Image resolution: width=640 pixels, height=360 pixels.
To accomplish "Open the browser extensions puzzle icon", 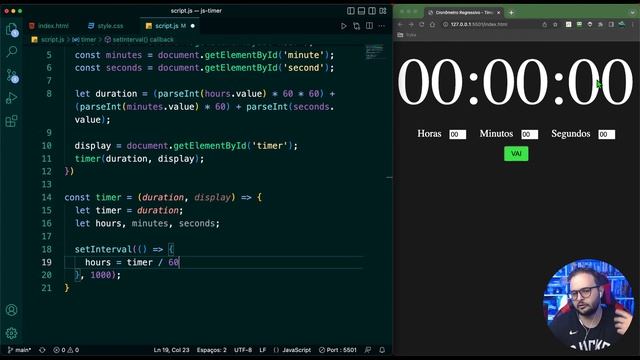I will pyautogui.click(x=600, y=24).
